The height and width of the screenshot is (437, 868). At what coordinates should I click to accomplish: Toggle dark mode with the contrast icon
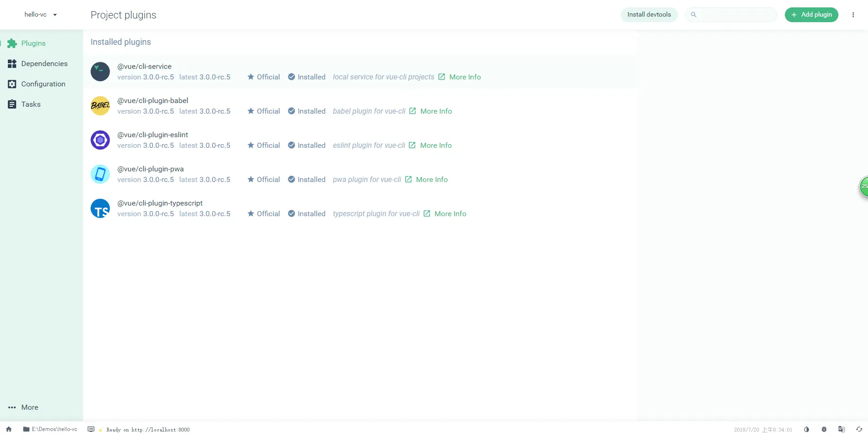tap(807, 429)
